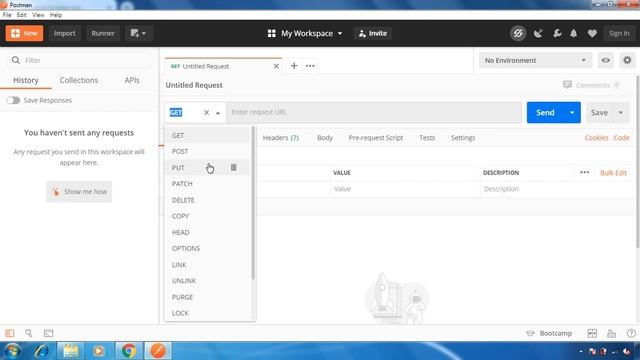
Task: Select DELETE from the method list
Action: pos(207,200)
